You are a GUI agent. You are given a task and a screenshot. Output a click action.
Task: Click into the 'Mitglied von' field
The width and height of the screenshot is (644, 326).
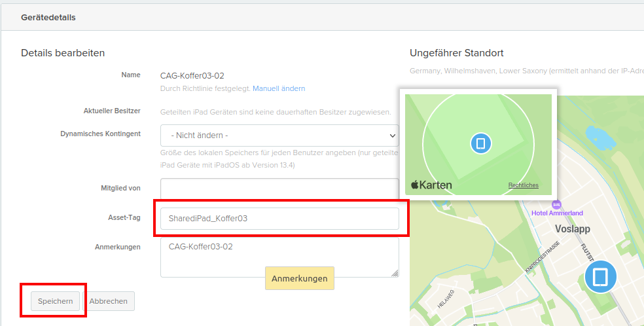(x=279, y=188)
